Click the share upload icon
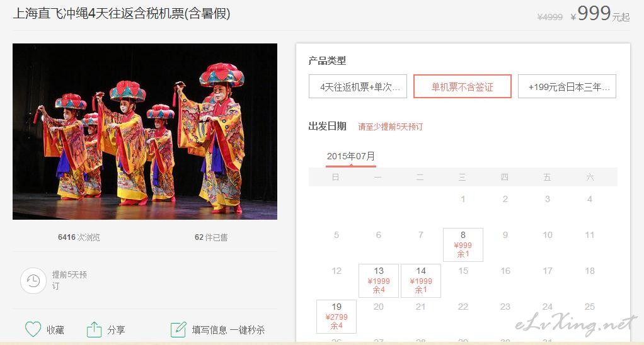 [94, 329]
